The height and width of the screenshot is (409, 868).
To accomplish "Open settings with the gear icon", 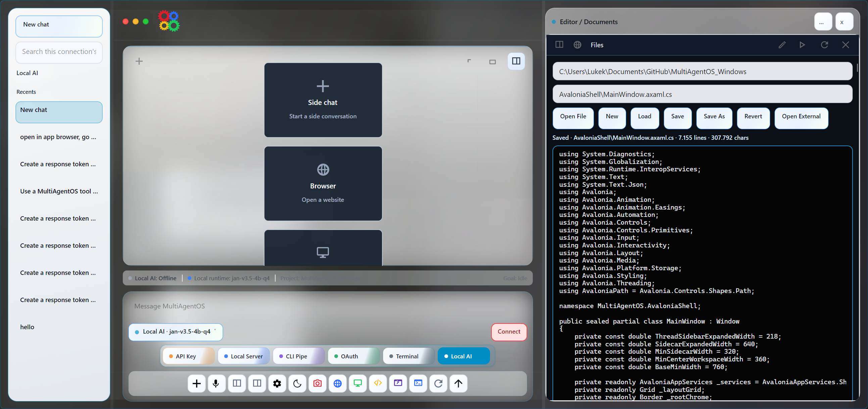I will (x=277, y=383).
